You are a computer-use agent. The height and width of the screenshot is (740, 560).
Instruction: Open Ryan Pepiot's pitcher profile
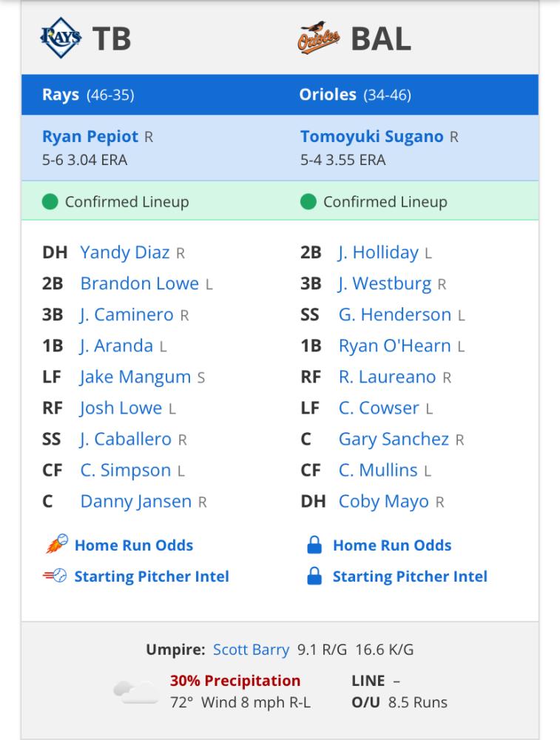(90, 136)
